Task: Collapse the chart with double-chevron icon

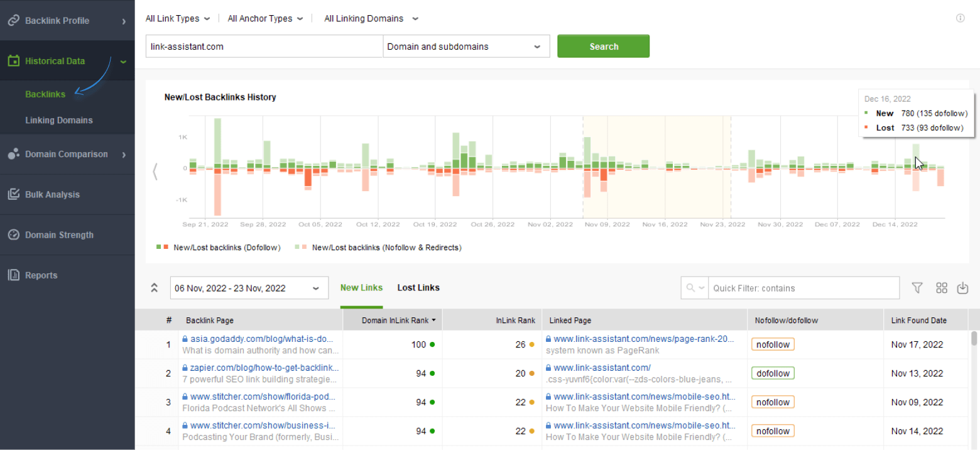Action: pos(154,288)
